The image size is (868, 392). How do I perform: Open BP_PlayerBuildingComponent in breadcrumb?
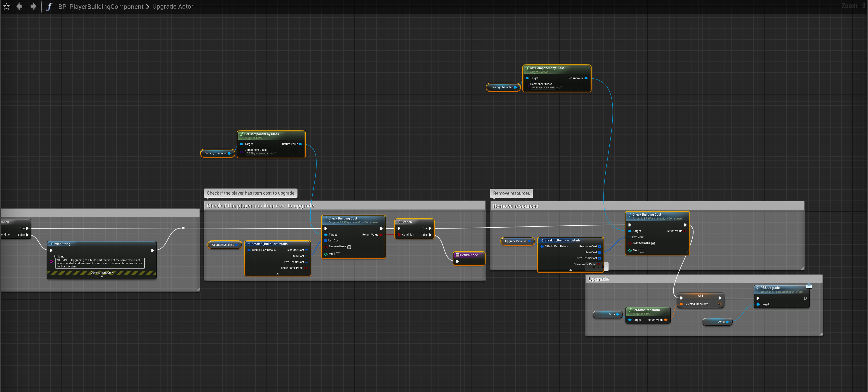pyautogui.click(x=101, y=6)
